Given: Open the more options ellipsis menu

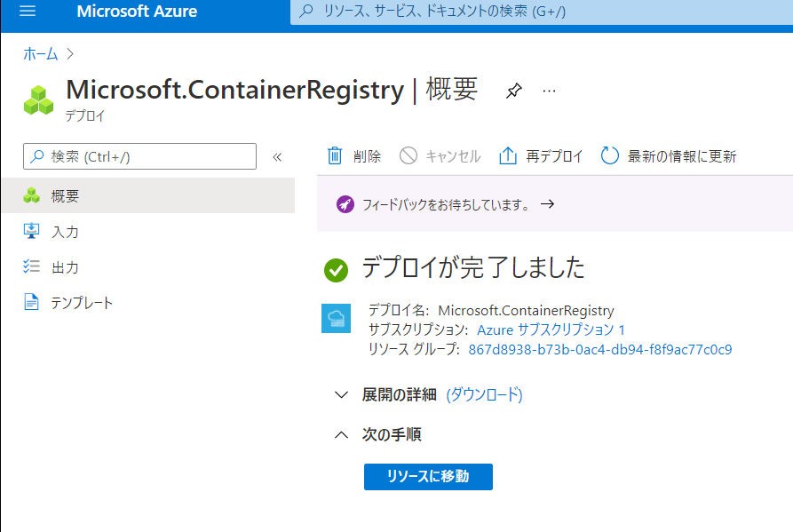Looking at the screenshot, I should tap(549, 91).
